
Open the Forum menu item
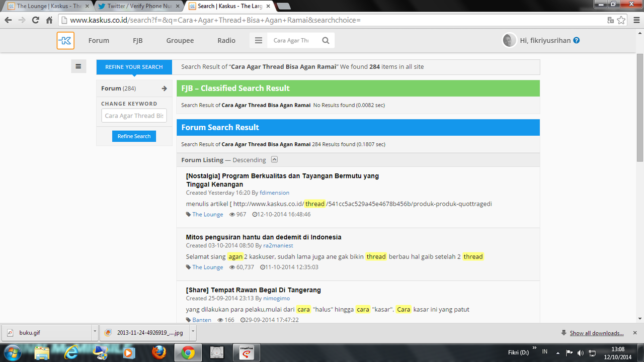click(x=99, y=41)
